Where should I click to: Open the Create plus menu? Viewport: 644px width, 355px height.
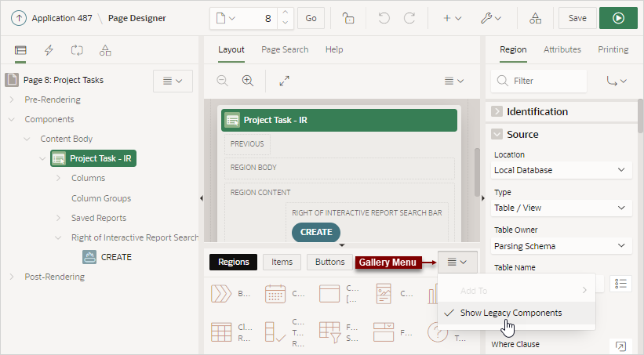452,18
